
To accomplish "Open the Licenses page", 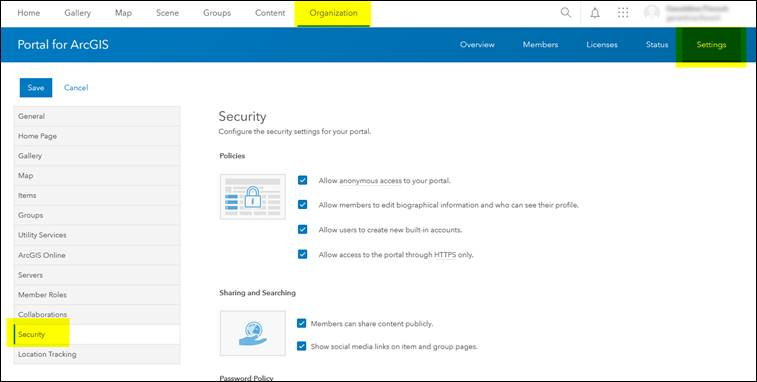I will click(602, 44).
